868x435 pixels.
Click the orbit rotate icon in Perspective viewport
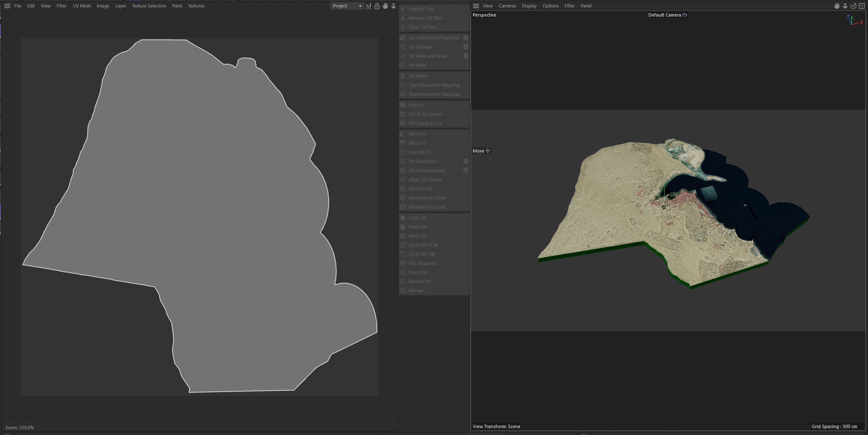853,6
